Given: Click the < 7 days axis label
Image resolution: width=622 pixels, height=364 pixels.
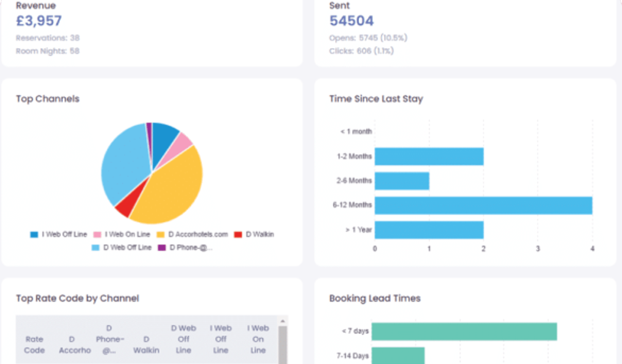Looking at the screenshot, I should click(x=355, y=331).
